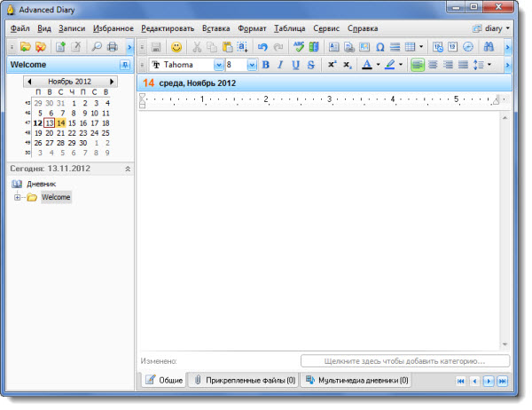Click the smiley emoticon insert icon
Viewport: 532px width, 410px height.
coord(176,46)
